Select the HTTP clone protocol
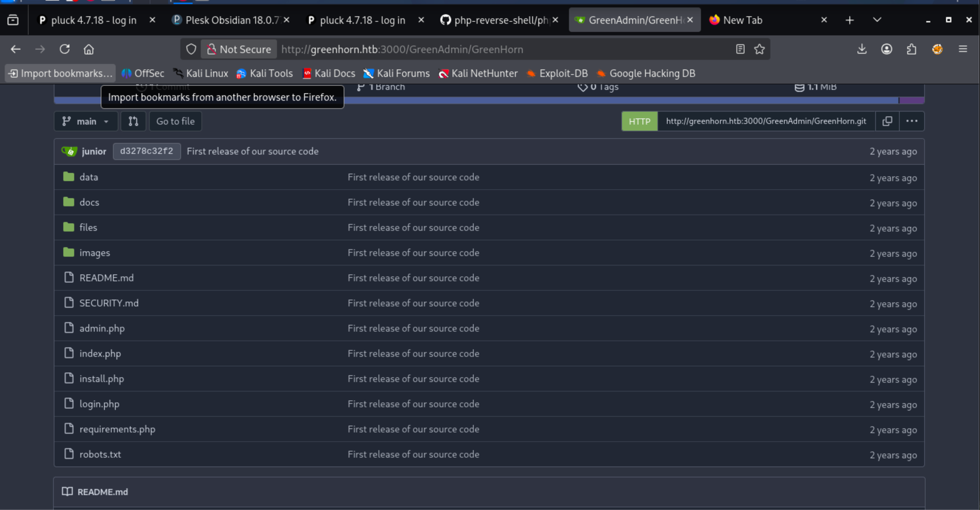 [639, 121]
